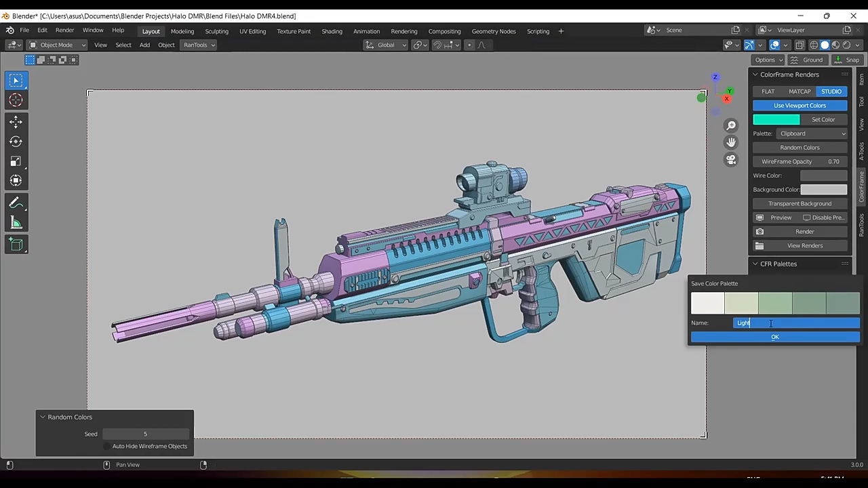
Task: Click the zoom magnifier viewport icon
Action: 731,125
